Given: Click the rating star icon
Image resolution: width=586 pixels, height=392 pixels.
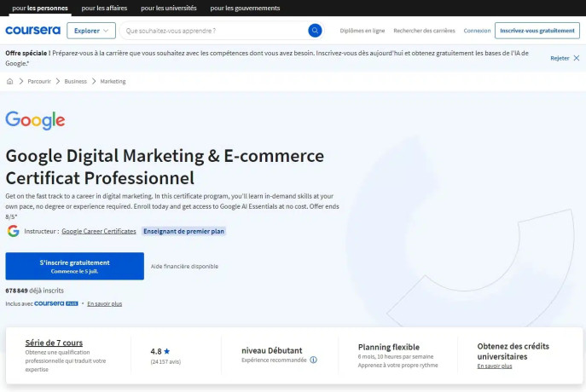Looking at the screenshot, I should point(166,351).
